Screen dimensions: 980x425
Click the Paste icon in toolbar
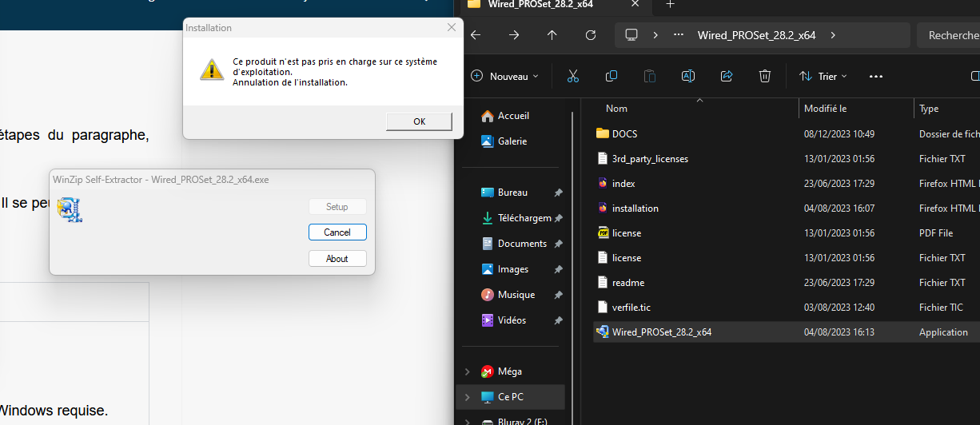(650, 76)
